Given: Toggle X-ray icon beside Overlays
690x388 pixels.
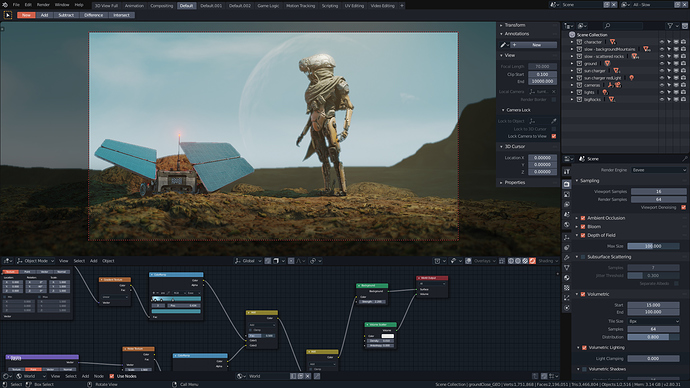Looking at the screenshot, I should pyautogui.click(x=502, y=261).
